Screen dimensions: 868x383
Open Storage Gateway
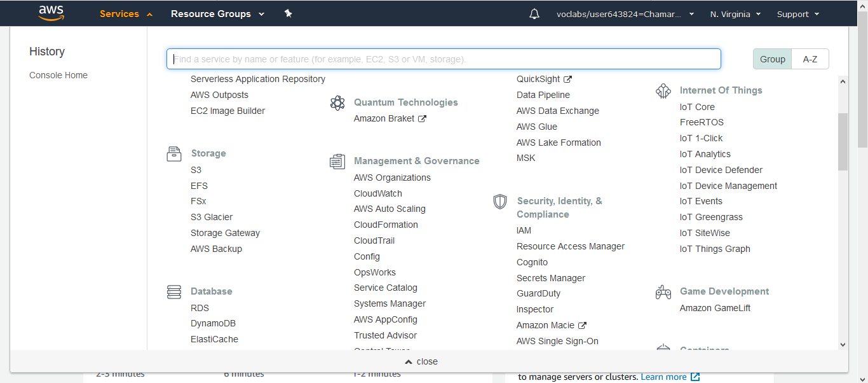[225, 233]
